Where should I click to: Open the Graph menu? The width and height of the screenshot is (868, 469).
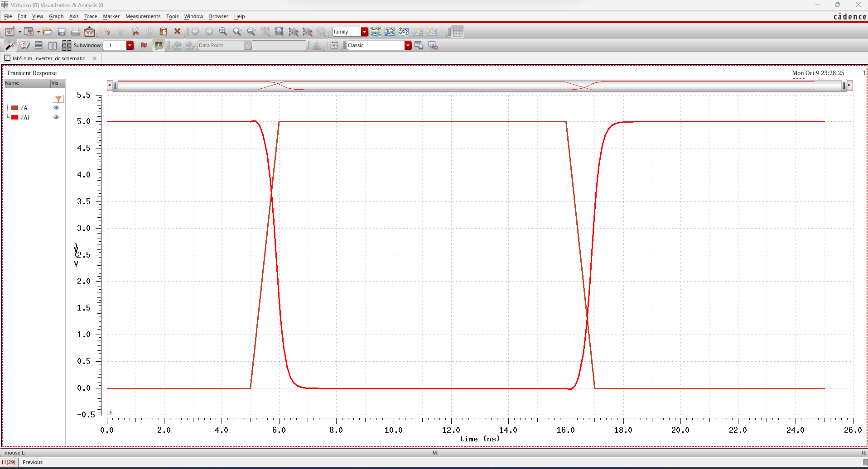(56, 16)
